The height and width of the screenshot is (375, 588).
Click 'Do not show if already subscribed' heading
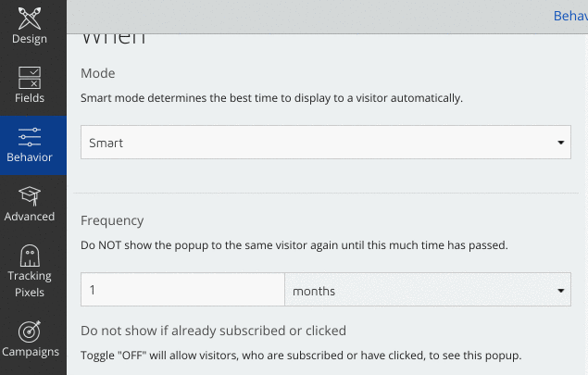[213, 331]
